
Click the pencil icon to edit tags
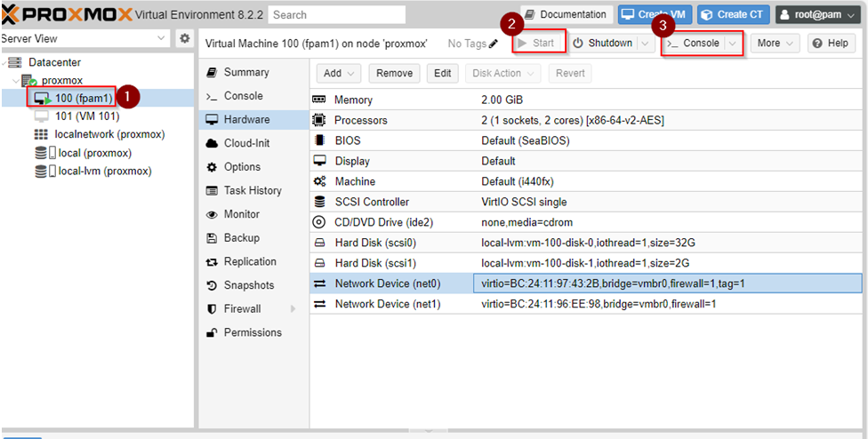494,44
